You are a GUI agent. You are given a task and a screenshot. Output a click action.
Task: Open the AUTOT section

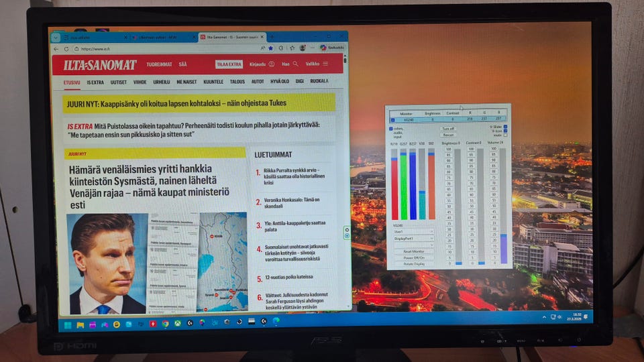point(258,82)
